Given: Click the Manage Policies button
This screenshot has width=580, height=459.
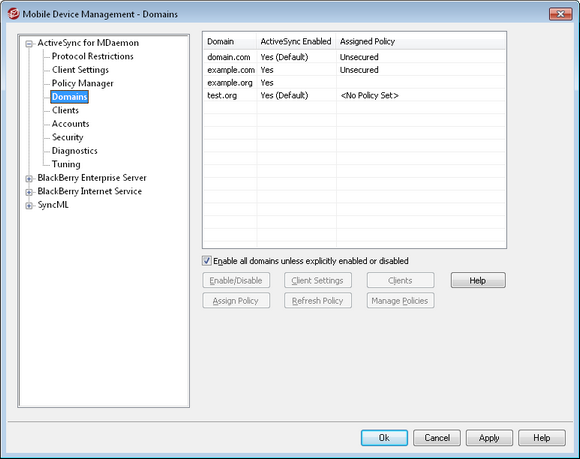Looking at the screenshot, I should (x=400, y=301).
